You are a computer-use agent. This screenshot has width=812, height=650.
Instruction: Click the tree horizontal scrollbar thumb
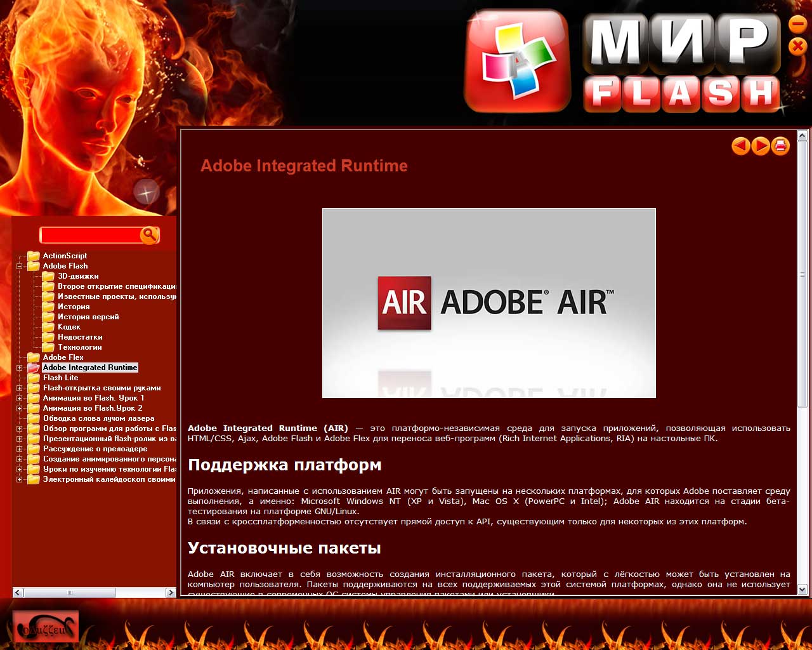70,592
